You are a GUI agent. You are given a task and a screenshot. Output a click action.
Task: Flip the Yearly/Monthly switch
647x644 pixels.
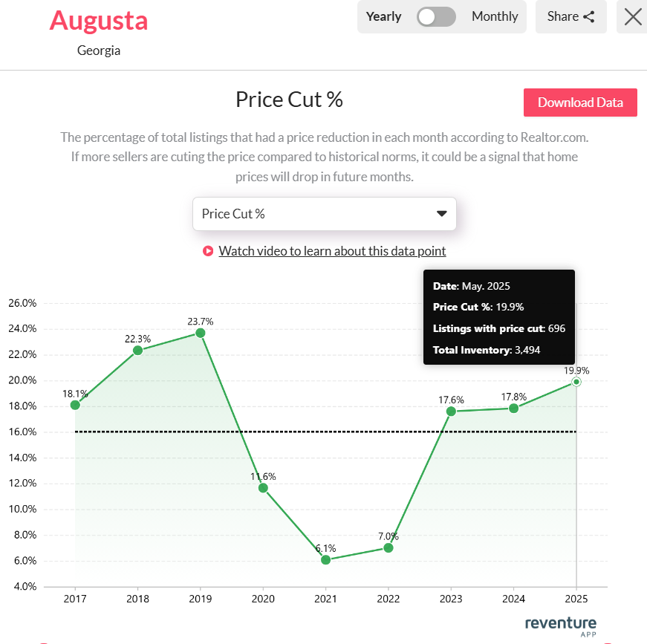point(436,16)
